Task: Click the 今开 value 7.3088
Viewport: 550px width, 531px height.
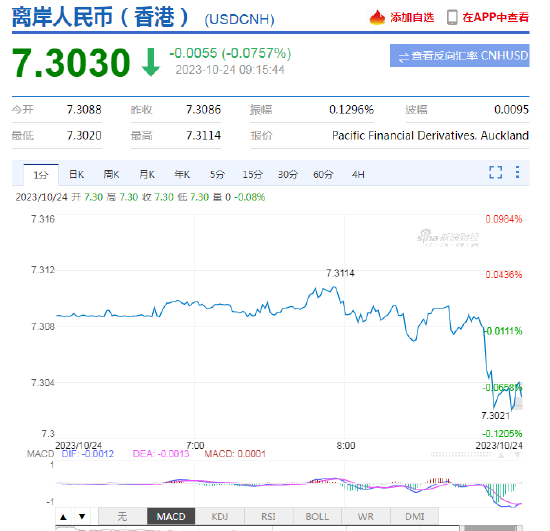Action: [84, 109]
